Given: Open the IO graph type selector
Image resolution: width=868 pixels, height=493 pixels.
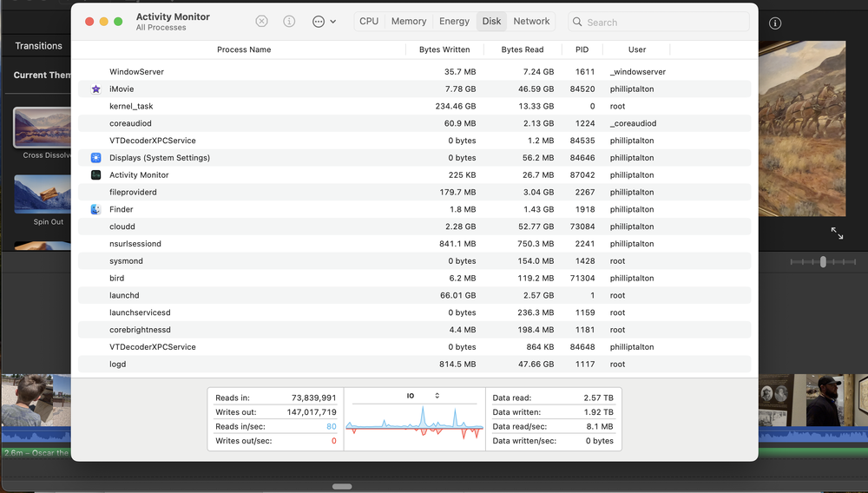Looking at the screenshot, I should (423, 396).
